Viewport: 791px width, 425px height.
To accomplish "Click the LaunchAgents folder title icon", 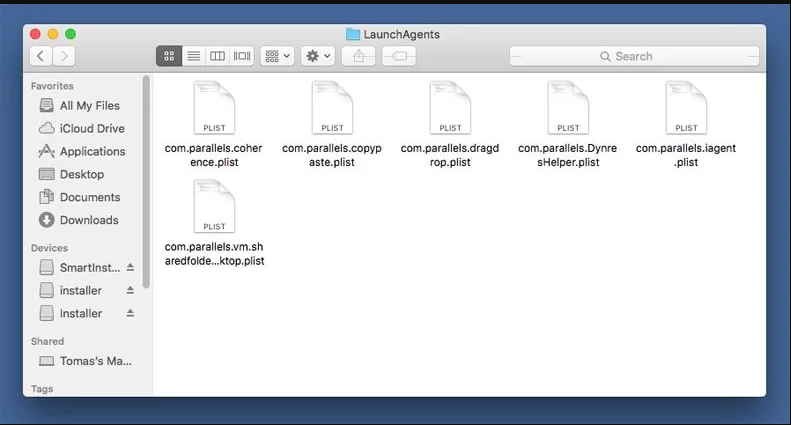I will coord(353,34).
